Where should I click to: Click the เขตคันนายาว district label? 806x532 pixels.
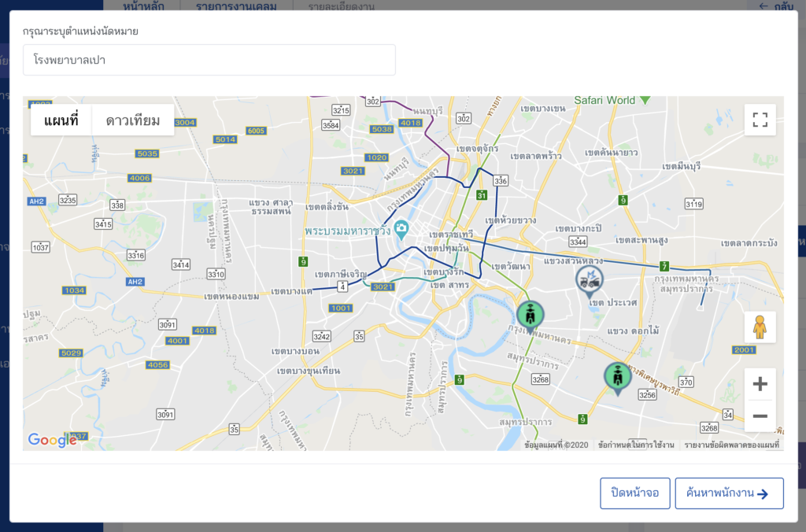click(611, 153)
